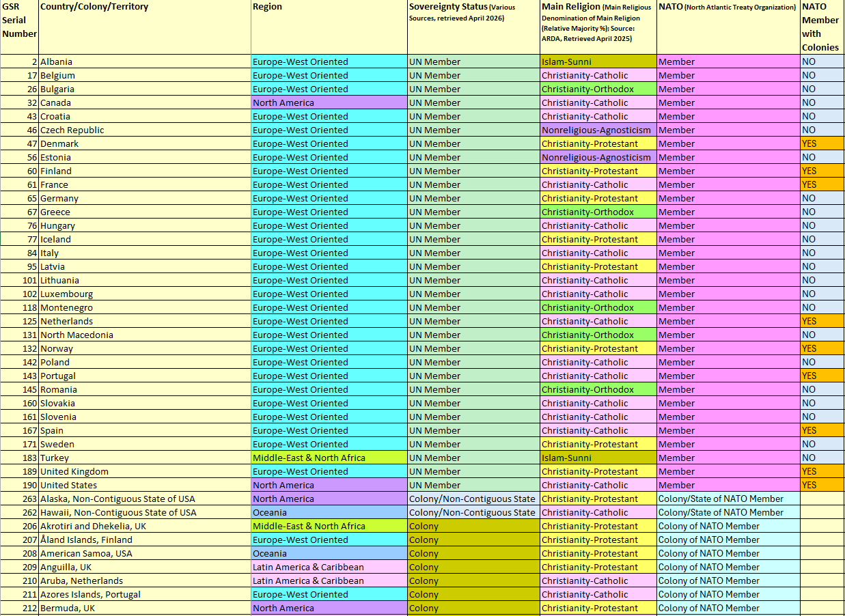This screenshot has height=616, width=845.
Task: Click the Region column header
Action: coord(329,27)
